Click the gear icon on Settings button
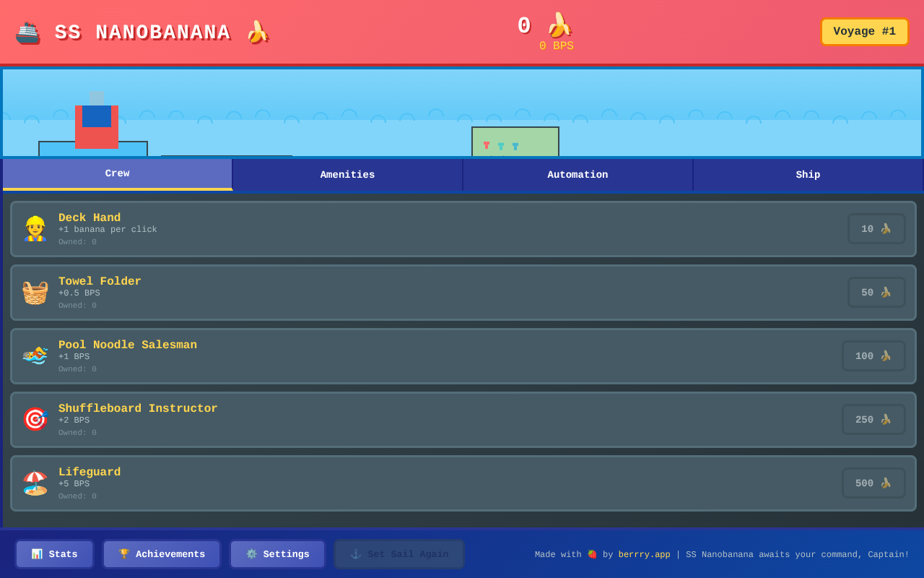The width and height of the screenshot is (924, 578). click(x=250, y=553)
